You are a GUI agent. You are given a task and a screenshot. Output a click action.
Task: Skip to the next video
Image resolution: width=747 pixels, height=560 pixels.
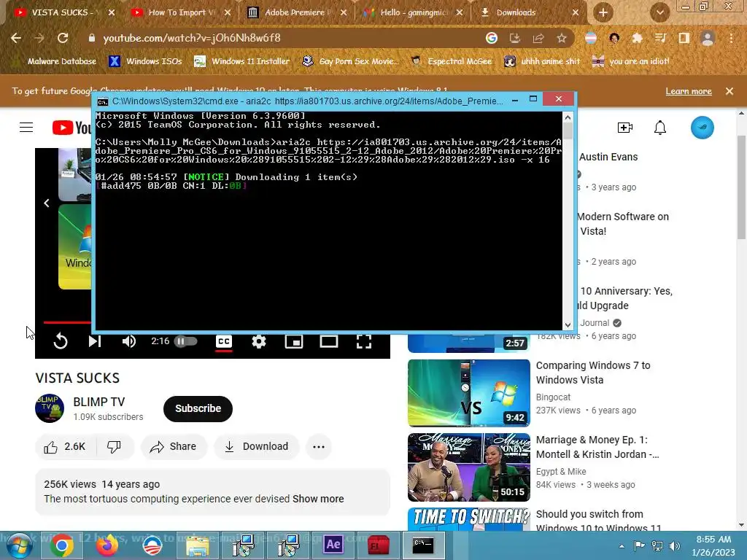tap(95, 341)
